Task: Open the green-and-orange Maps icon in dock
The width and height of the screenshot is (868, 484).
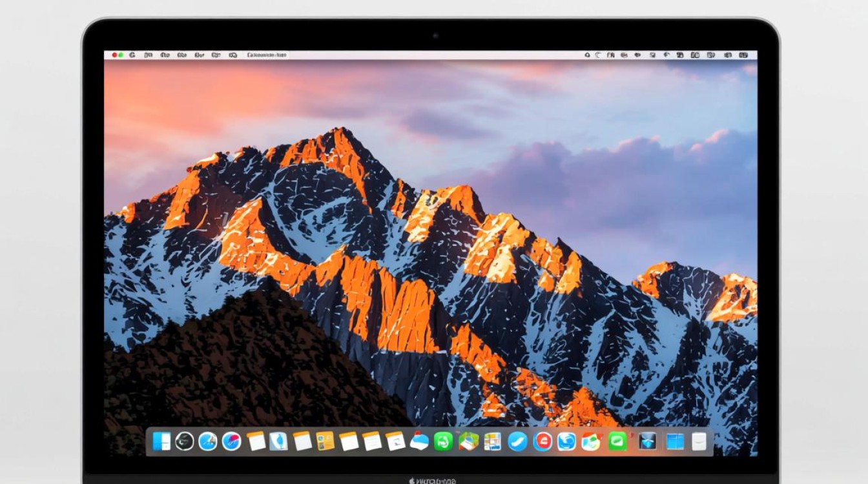Action: pos(468,441)
